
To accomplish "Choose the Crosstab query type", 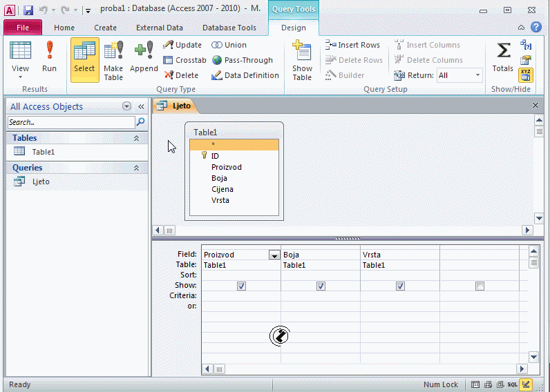I will (185, 60).
